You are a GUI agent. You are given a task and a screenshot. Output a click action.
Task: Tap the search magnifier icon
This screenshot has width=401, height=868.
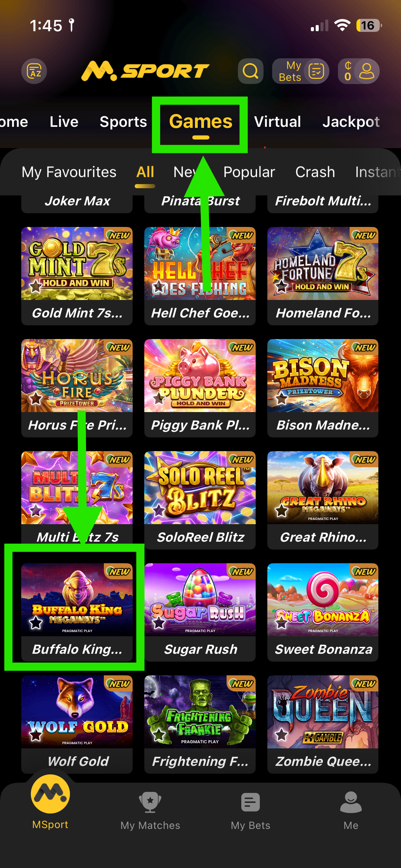point(251,71)
